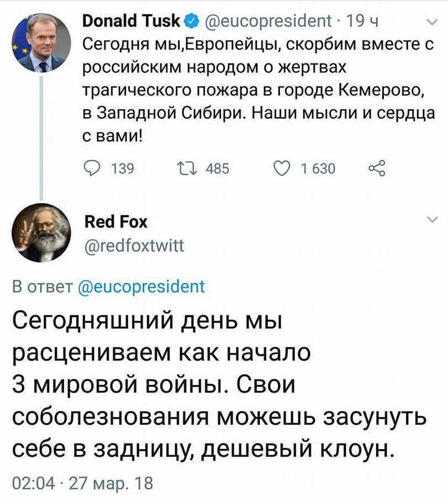This screenshot has width=448, height=504.
Task: Click the blue verified badge
Action: [190, 21]
